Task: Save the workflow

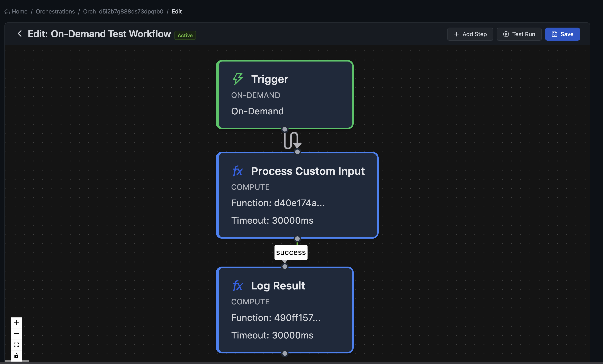Action: [x=562, y=34]
